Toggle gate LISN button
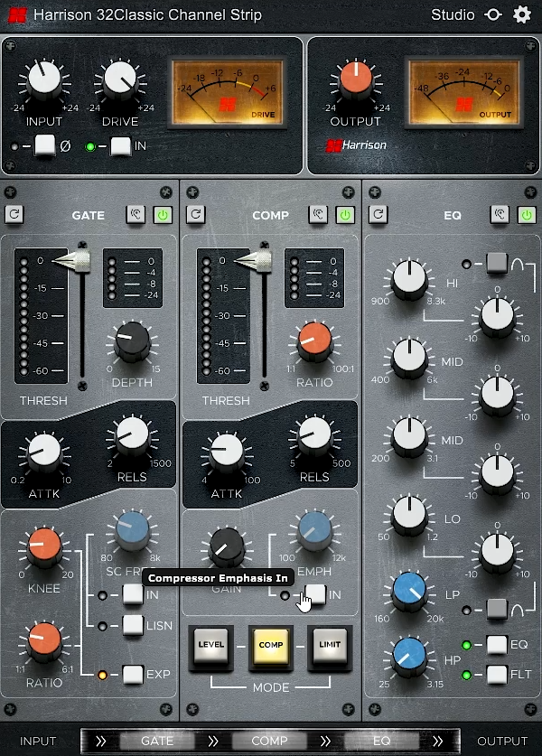This screenshot has width=542, height=756. pos(133,625)
